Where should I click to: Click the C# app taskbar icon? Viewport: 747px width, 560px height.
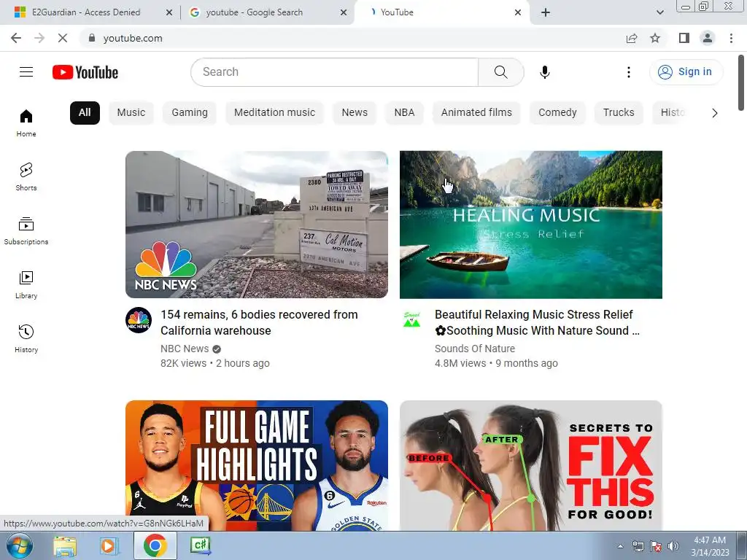[x=200, y=545]
